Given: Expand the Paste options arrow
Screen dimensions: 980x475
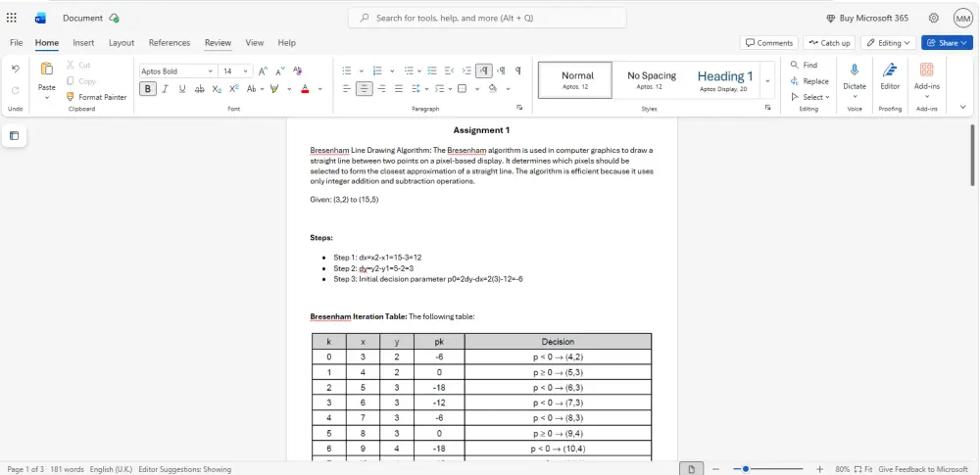Looking at the screenshot, I should click(x=47, y=98).
